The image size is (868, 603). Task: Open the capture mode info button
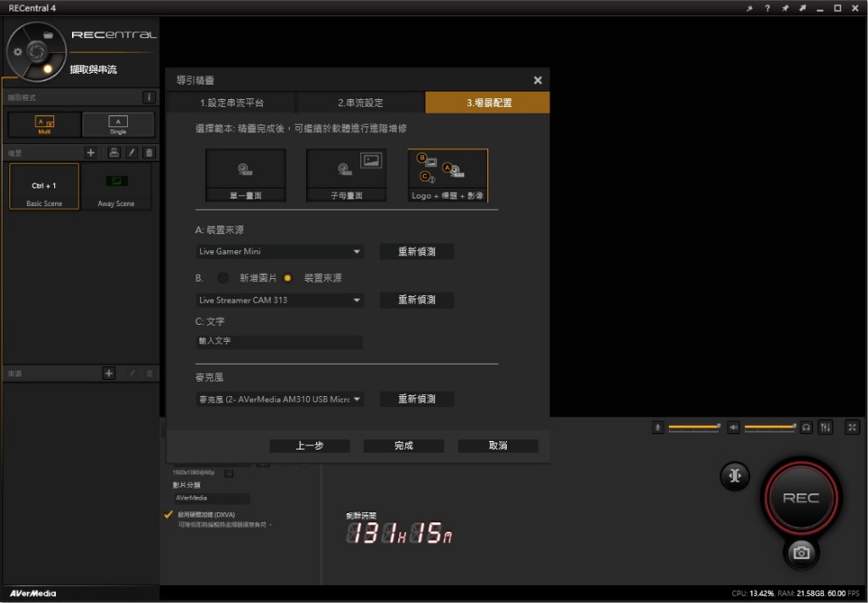pyautogui.click(x=149, y=98)
